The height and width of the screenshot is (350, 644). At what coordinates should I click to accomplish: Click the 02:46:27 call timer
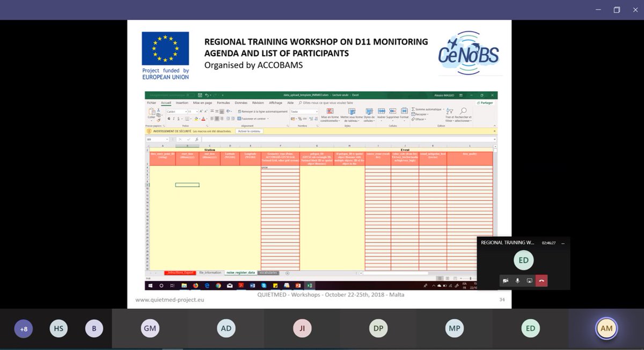(549, 243)
